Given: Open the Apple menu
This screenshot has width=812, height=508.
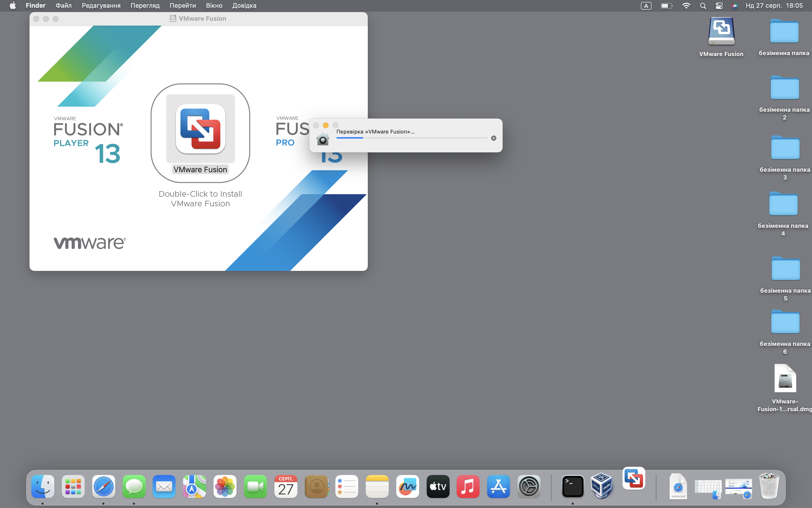Looking at the screenshot, I should point(13,5).
